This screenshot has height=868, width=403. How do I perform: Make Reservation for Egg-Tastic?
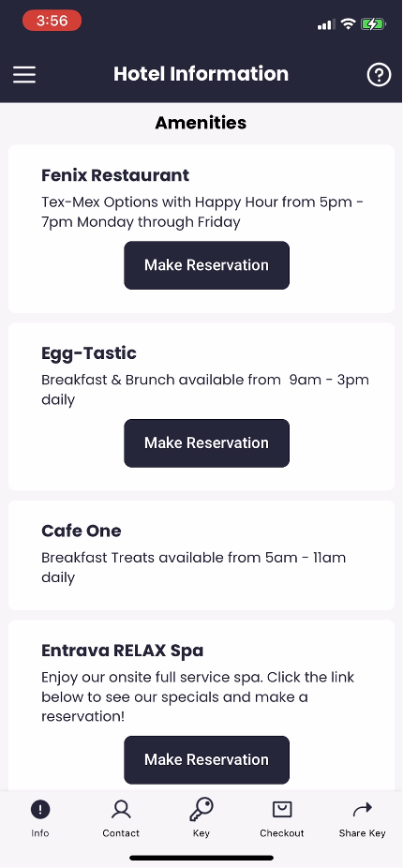pyautogui.click(x=206, y=442)
